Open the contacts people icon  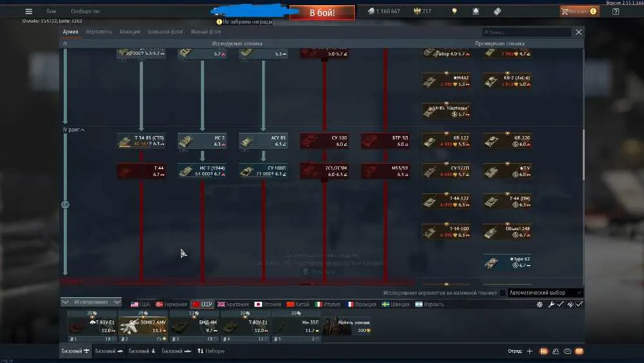(x=556, y=351)
